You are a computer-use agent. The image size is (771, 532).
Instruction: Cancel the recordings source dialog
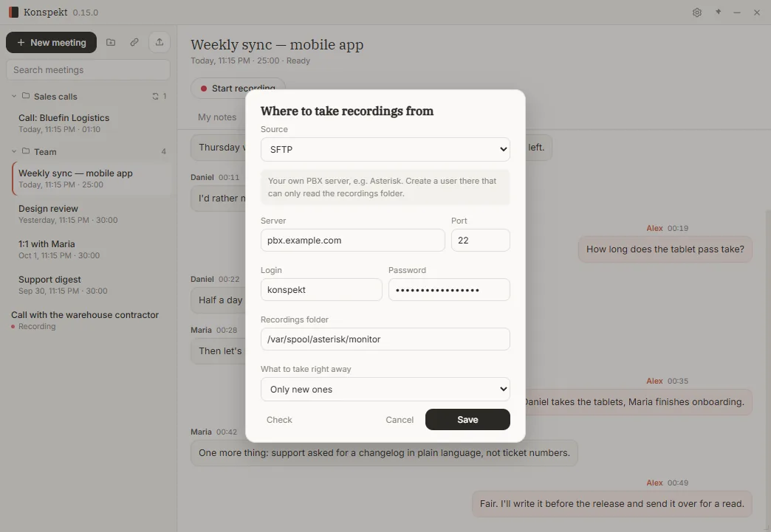tap(400, 420)
